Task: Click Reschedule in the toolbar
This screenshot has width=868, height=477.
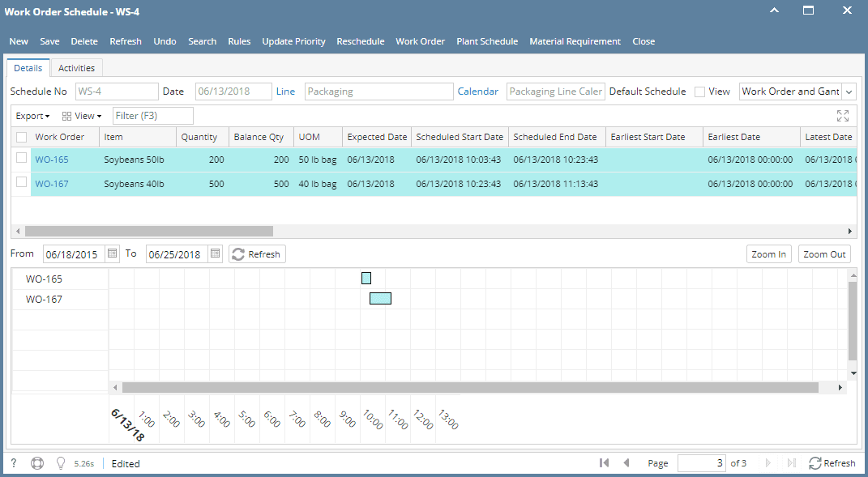Action: [x=361, y=41]
